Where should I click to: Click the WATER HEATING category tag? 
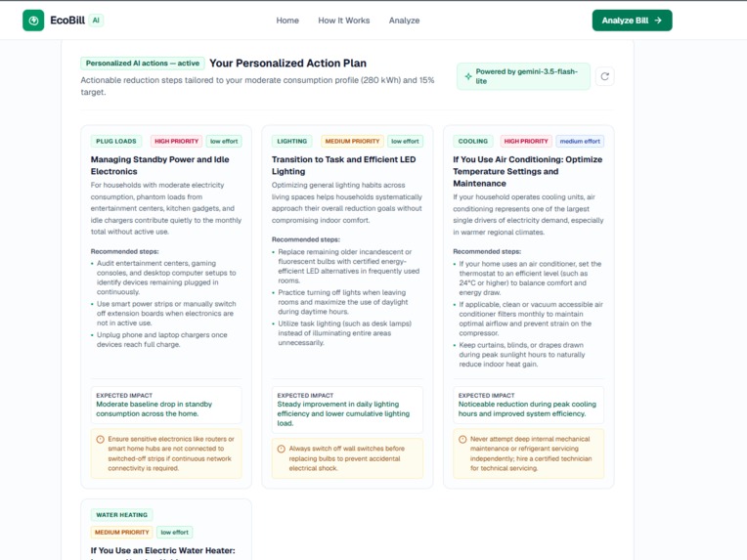(122, 515)
